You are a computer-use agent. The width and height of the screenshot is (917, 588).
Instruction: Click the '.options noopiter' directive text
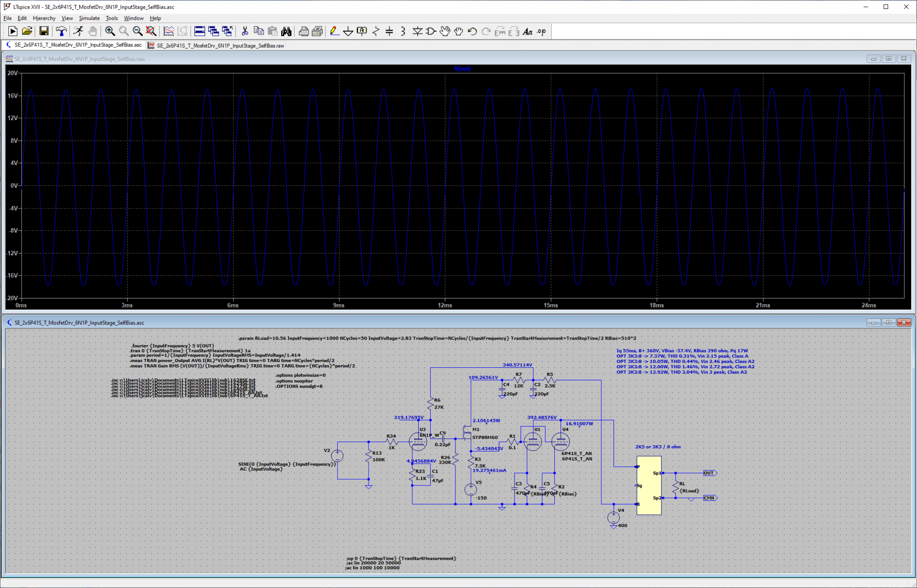pos(294,381)
